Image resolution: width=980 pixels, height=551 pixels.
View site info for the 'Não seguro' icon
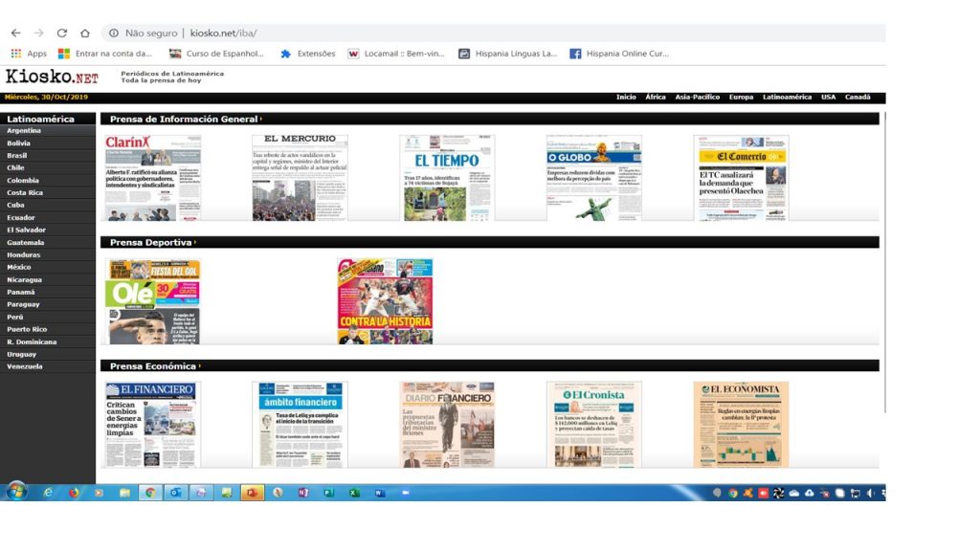114,33
